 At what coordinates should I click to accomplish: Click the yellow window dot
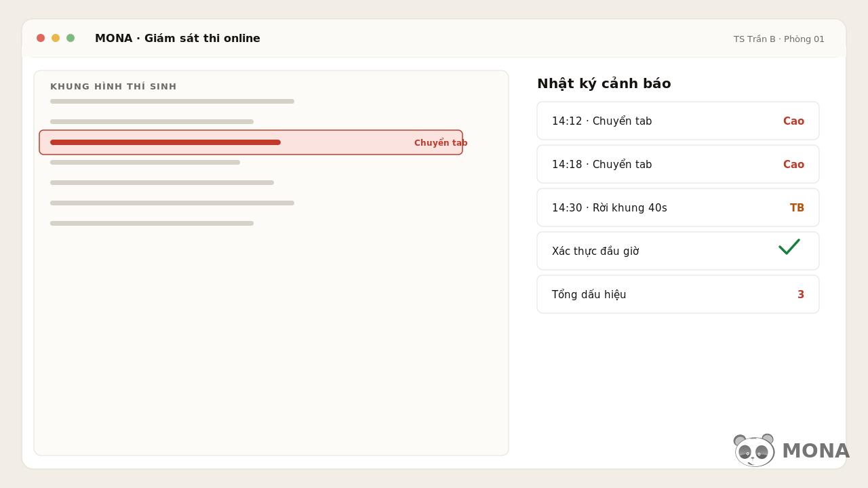coord(56,38)
